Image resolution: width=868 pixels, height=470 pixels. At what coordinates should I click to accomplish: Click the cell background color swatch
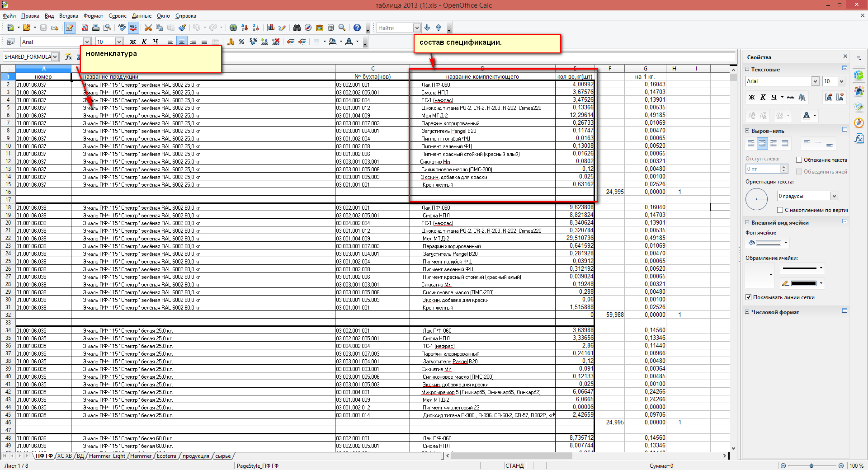tap(768, 243)
